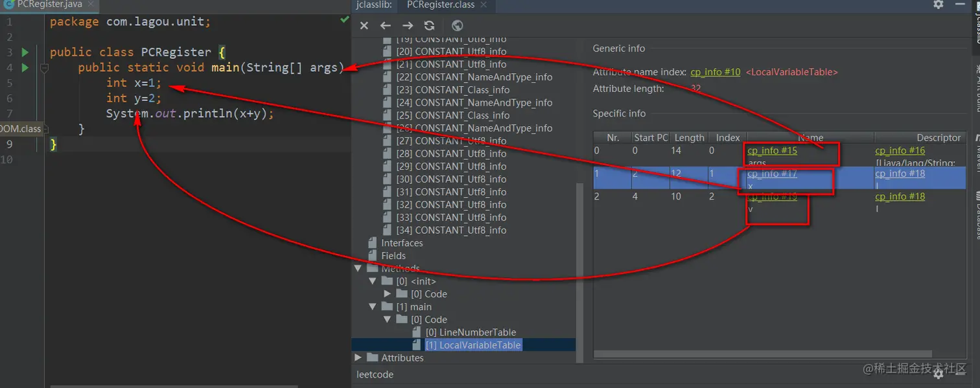The image size is (980, 388).
Task: Click the Nr. column header
Action: pyautogui.click(x=613, y=138)
